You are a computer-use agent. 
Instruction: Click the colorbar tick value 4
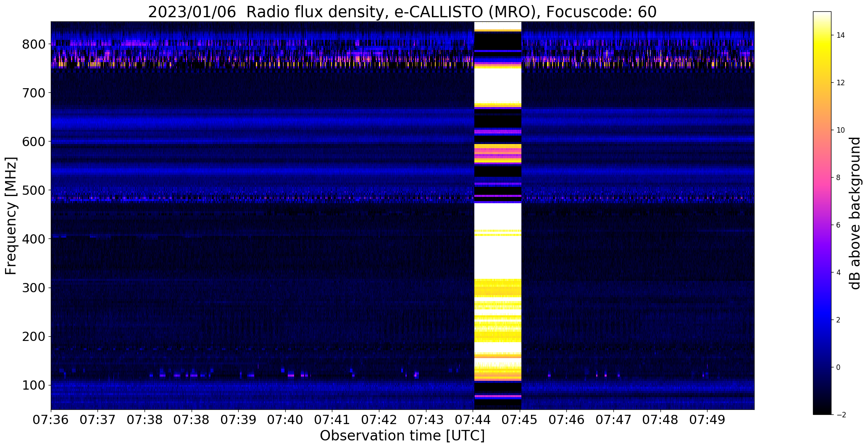[839, 272]
